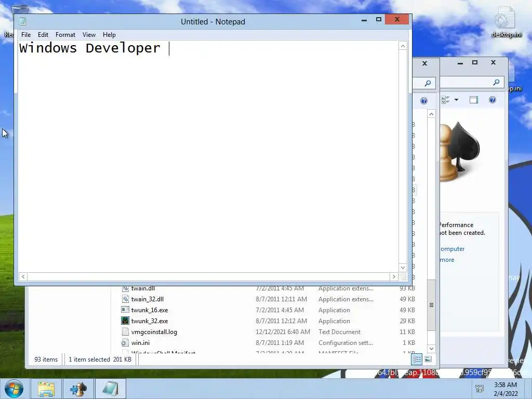
Task: Click inside the Notepad text area
Action: (x=208, y=156)
